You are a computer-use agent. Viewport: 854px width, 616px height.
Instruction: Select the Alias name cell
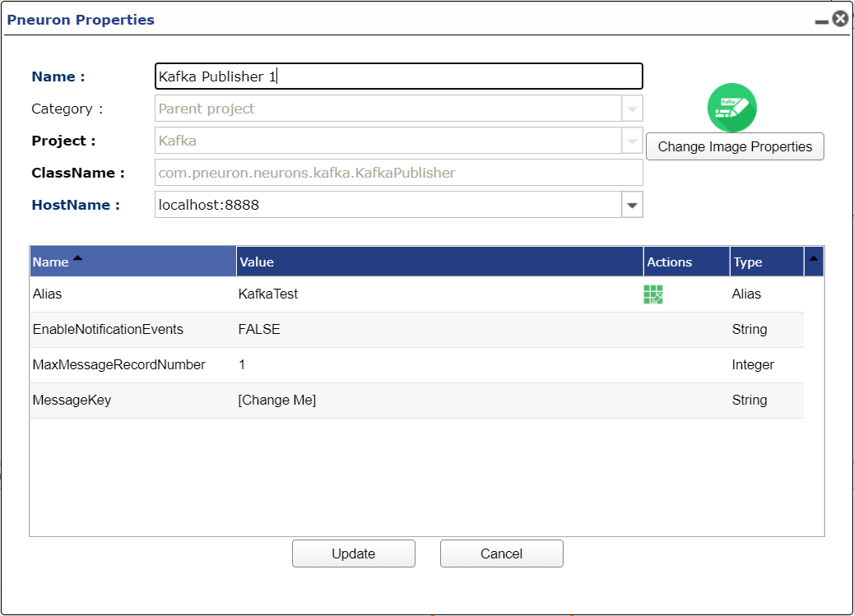48,294
